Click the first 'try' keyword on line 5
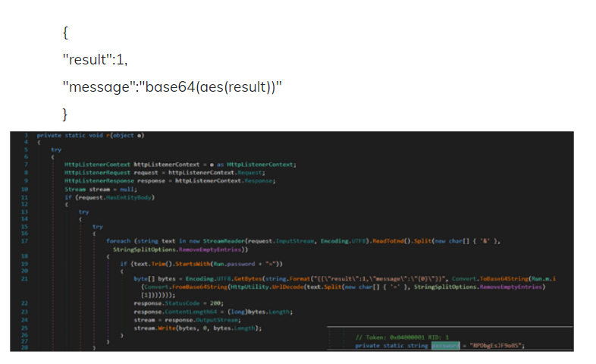The image size is (596, 364). pos(56,150)
